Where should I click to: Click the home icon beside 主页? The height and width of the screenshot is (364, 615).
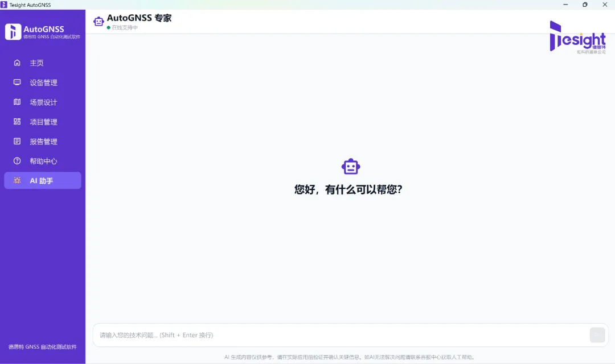17,63
